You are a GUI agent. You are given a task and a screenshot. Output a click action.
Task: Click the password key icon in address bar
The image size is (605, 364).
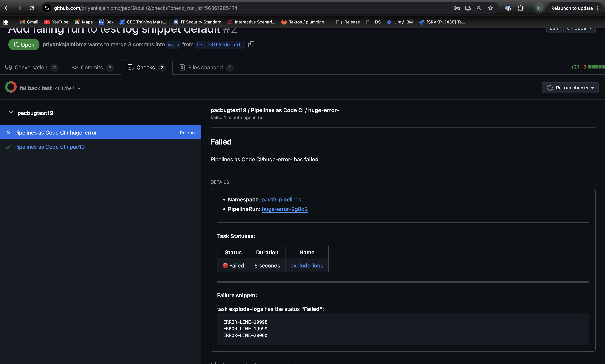(x=456, y=8)
